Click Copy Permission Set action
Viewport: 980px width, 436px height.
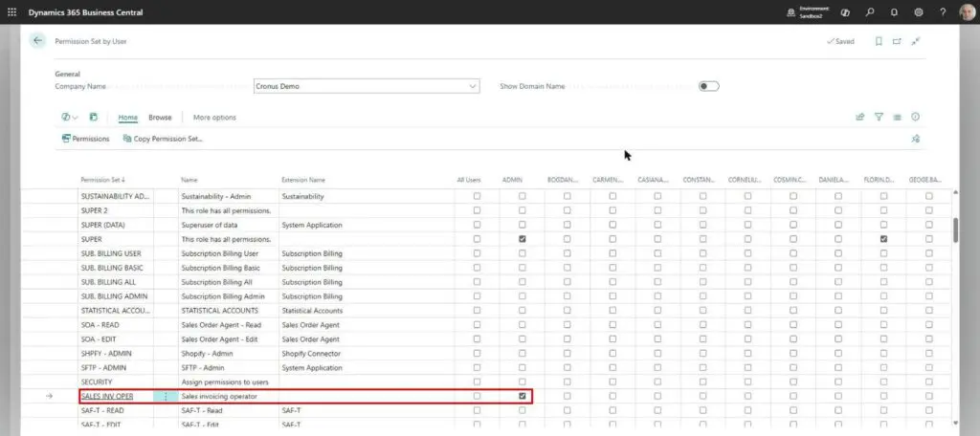click(163, 139)
